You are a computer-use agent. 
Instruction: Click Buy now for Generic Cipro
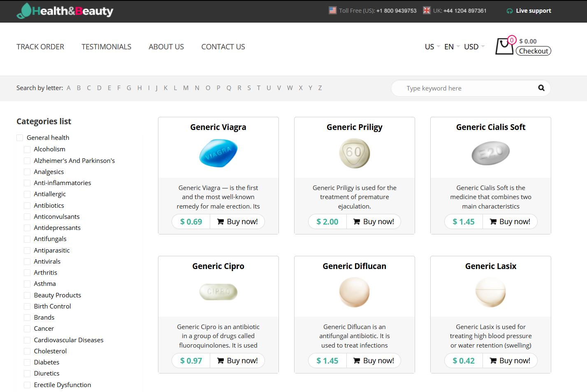pyautogui.click(x=237, y=361)
